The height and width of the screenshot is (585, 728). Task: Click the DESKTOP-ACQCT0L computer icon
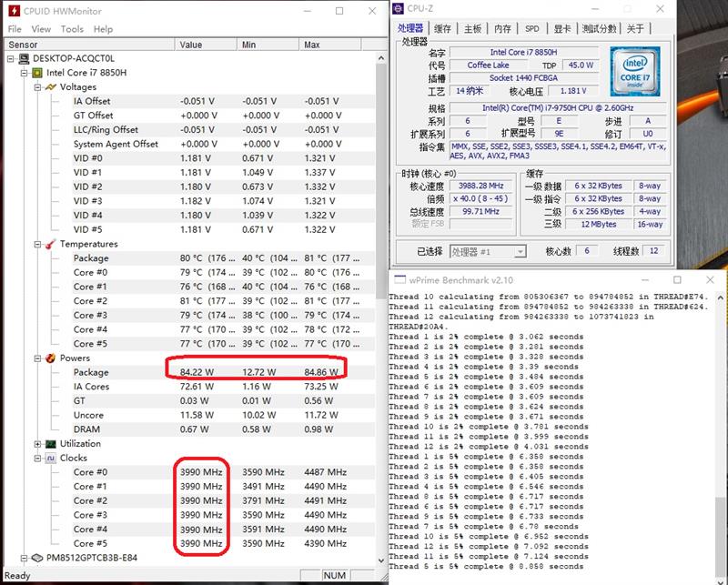coord(24,58)
